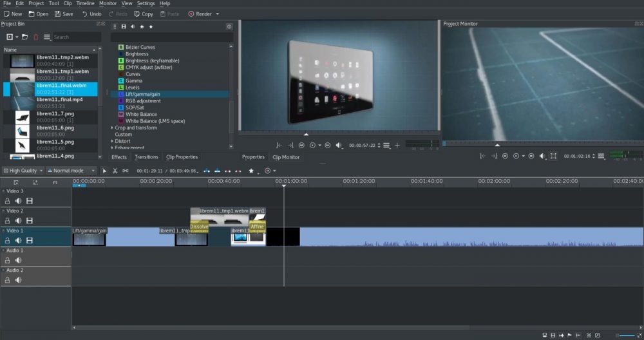644x340 pixels.
Task: Click the Project Bin search field
Action: coord(77,37)
